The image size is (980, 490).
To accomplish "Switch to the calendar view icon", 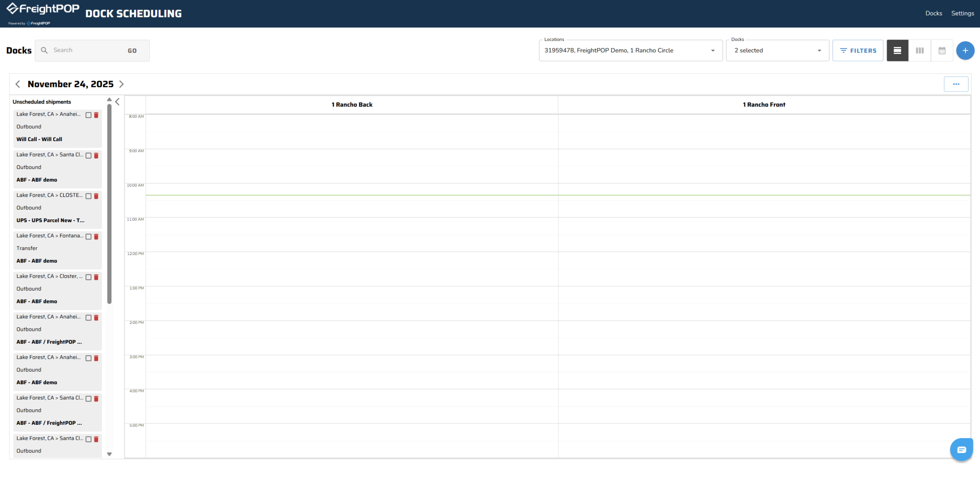I will pos(942,51).
